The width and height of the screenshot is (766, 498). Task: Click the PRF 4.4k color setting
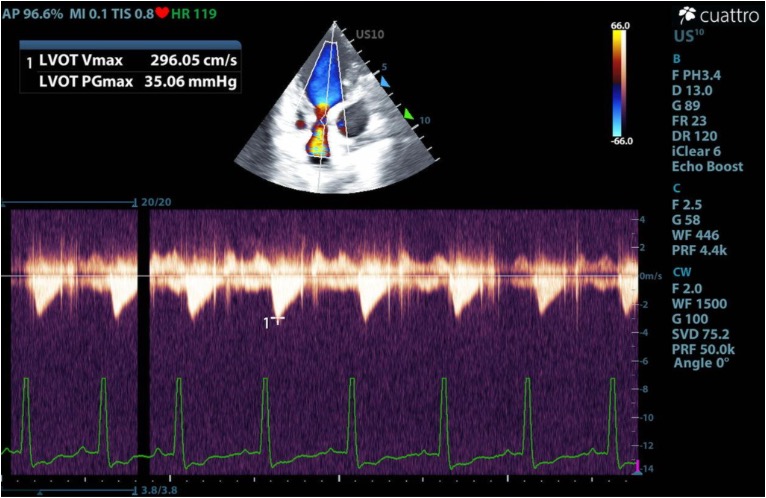point(699,250)
